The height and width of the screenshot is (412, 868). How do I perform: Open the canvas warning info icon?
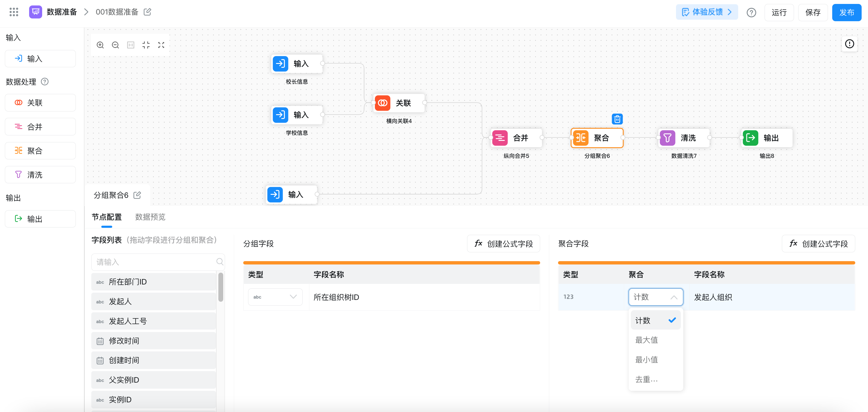(849, 44)
